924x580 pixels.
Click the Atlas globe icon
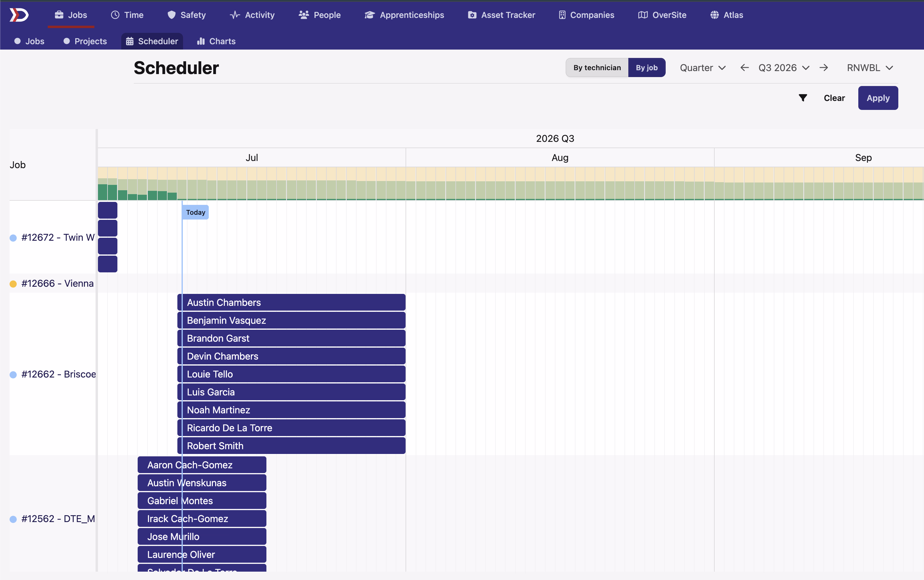[714, 15]
